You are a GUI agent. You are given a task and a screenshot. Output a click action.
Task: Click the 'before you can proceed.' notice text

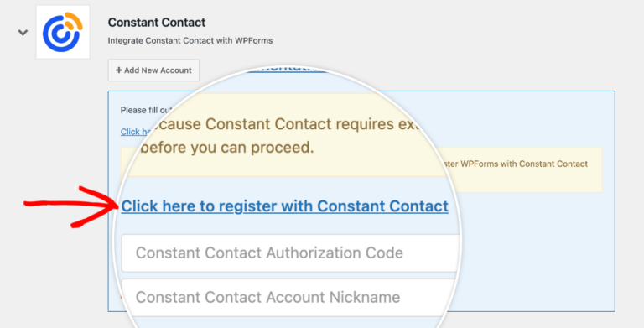pos(226,148)
